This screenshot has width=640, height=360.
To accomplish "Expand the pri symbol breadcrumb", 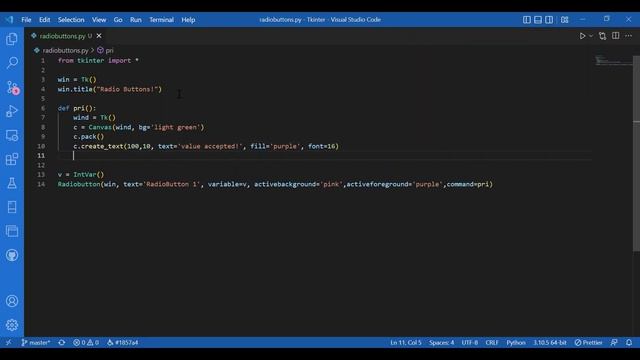I will (105, 50).
